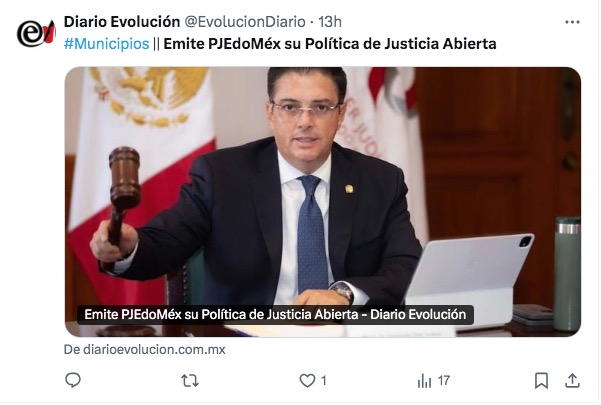Image resolution: width=601 pixels, height=405 pixels.
Task: Click the man's face in the card image
Action: coord(306,115)
